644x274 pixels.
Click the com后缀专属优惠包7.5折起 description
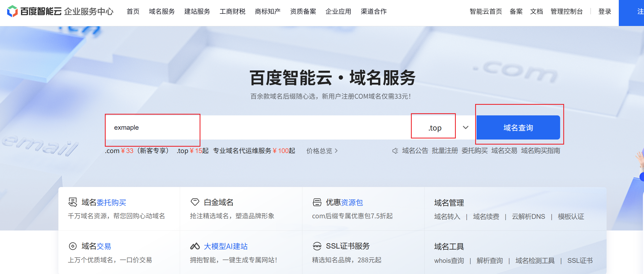click(x=353, y=216)
